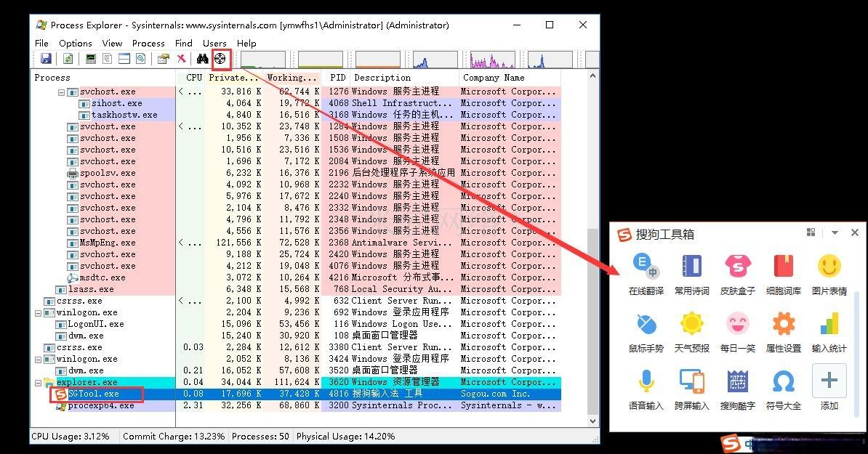Open 符号大全 omega symbols tool

(783, 389)
